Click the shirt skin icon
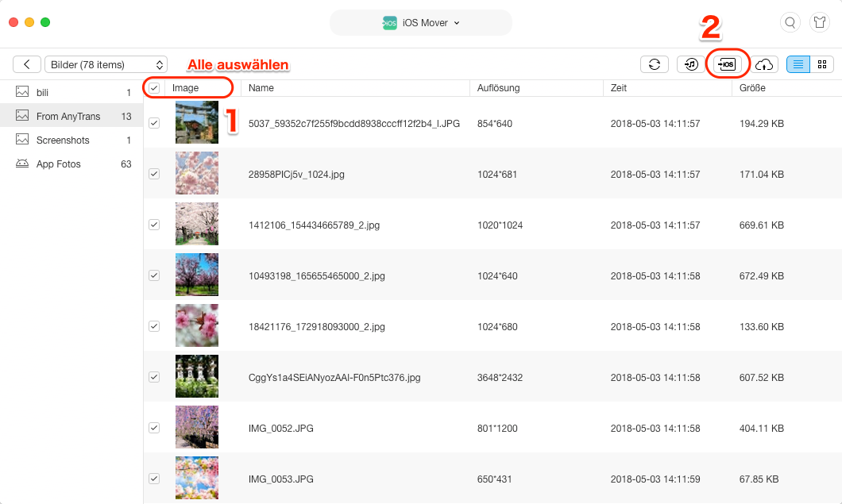This screenshot has width=842, height=504. (820, 22)
